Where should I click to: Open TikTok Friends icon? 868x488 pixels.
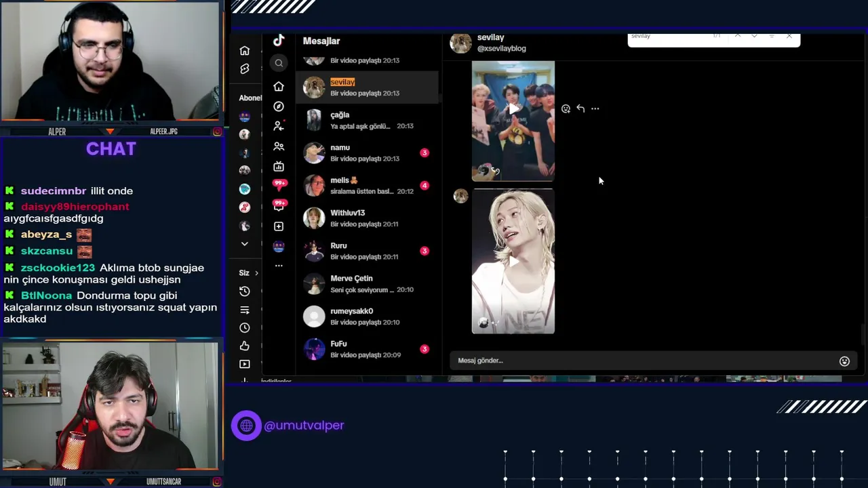coord(279,146)
